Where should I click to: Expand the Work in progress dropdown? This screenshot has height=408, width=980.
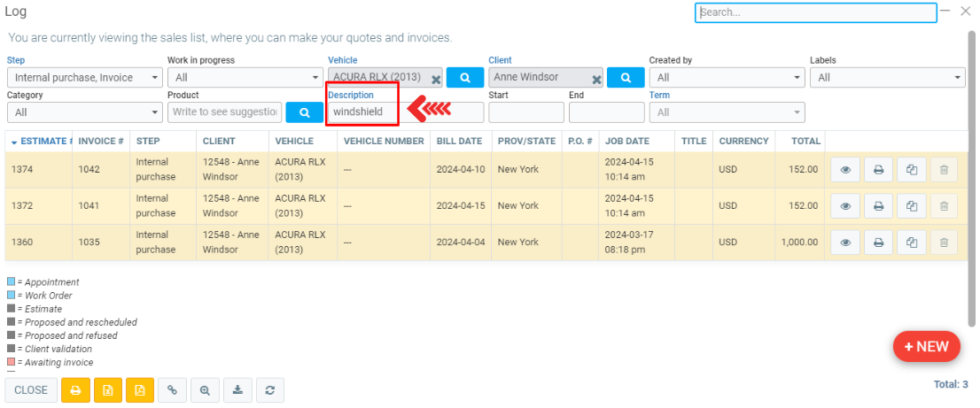245,78
